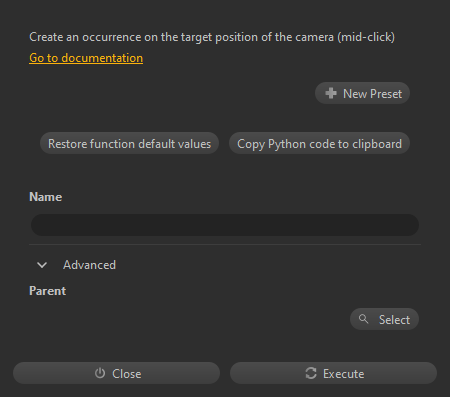This screenshot has height=397, width=450.
Task: Copy Python code to clipboard
Action: point(319,143)
